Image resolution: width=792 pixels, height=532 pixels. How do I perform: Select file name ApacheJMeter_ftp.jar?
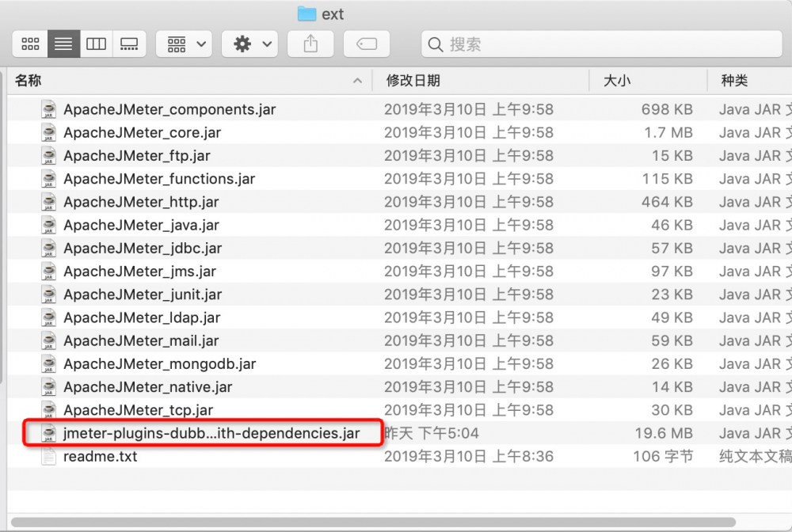pos(137,156)
